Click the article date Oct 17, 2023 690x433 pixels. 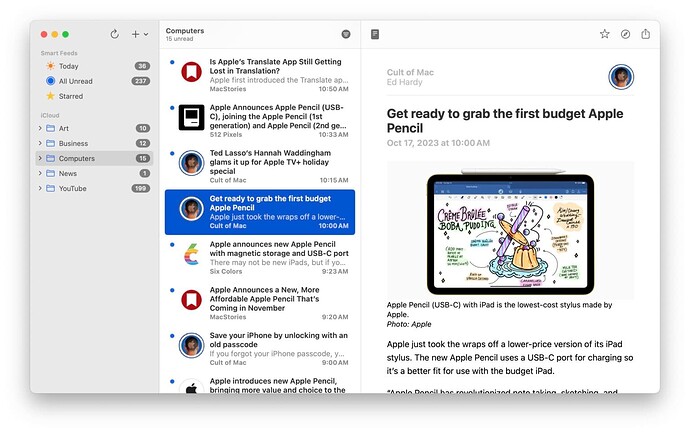point(438,143)
